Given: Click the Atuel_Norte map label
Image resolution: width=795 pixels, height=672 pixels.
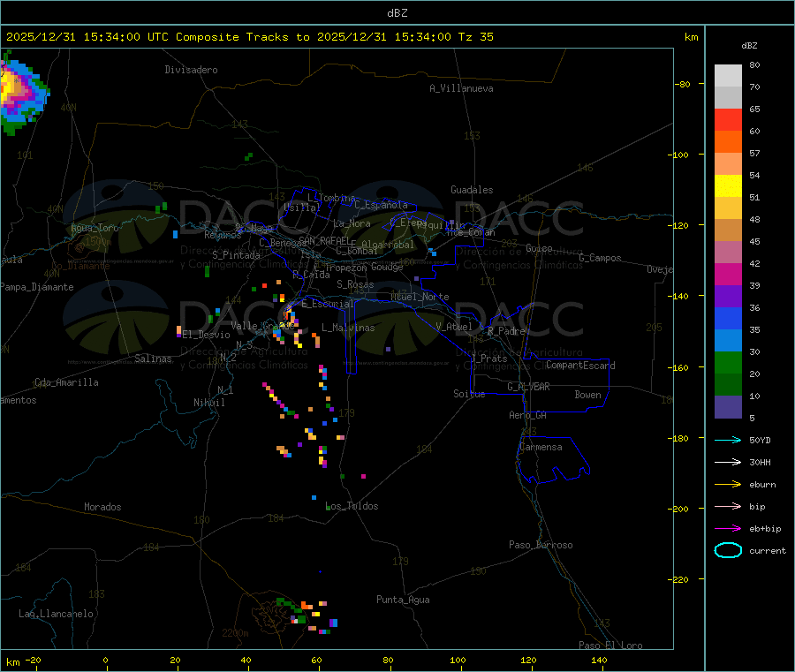Looking at the screenshot, I should [420, 297].
